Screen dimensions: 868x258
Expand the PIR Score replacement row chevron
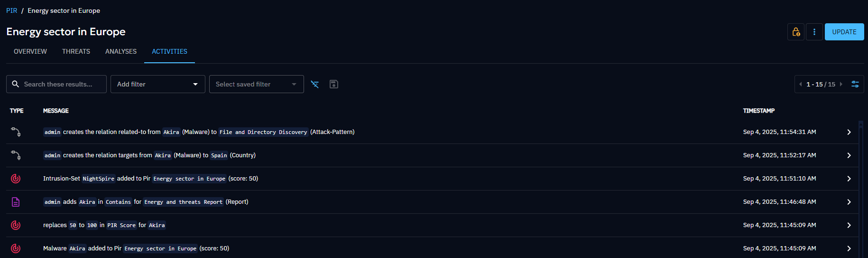(849, 225)
